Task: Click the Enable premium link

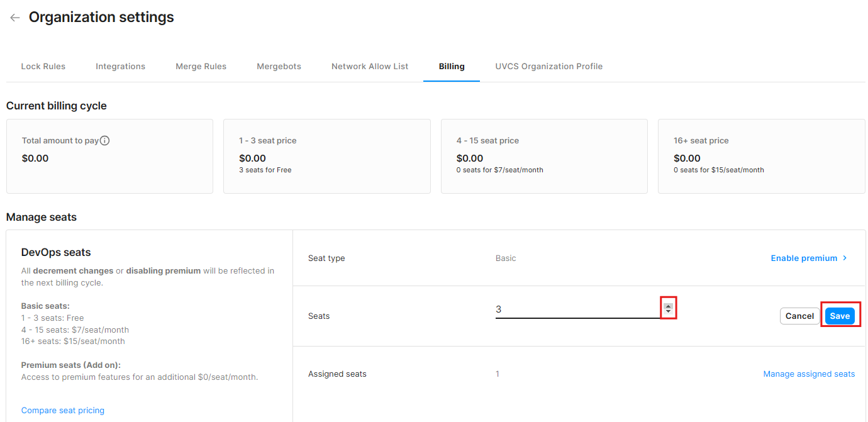Action: (x=803, y=258)
